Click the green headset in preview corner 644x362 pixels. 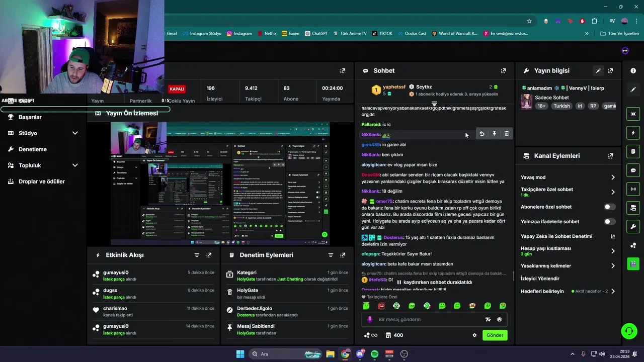325,234
